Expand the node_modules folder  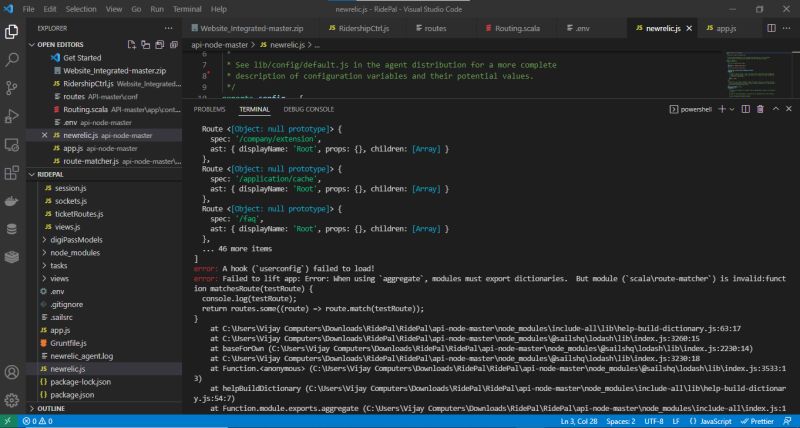click(x=74, y=253)
